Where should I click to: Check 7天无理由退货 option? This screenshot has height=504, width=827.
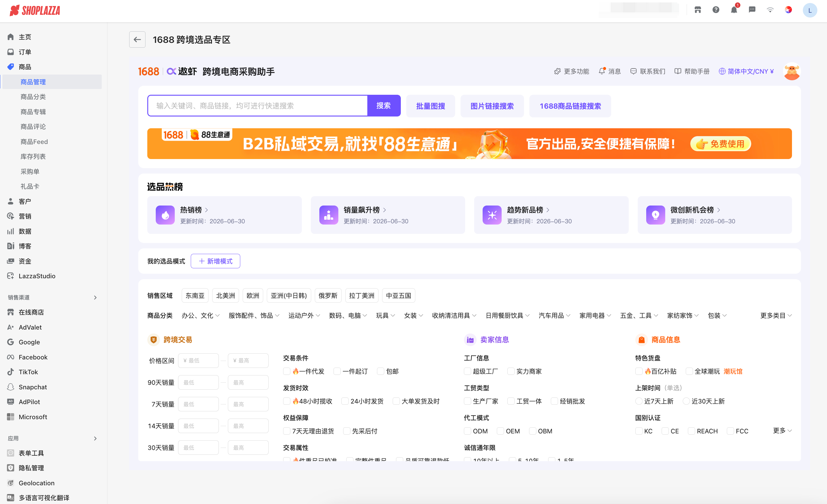point(287,431)
